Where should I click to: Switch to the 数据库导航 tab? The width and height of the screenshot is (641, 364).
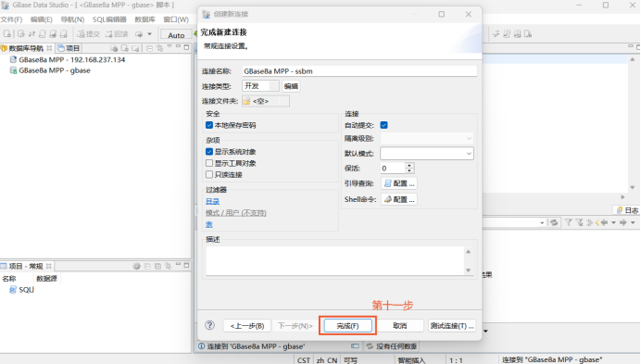[x=26, y=48]
